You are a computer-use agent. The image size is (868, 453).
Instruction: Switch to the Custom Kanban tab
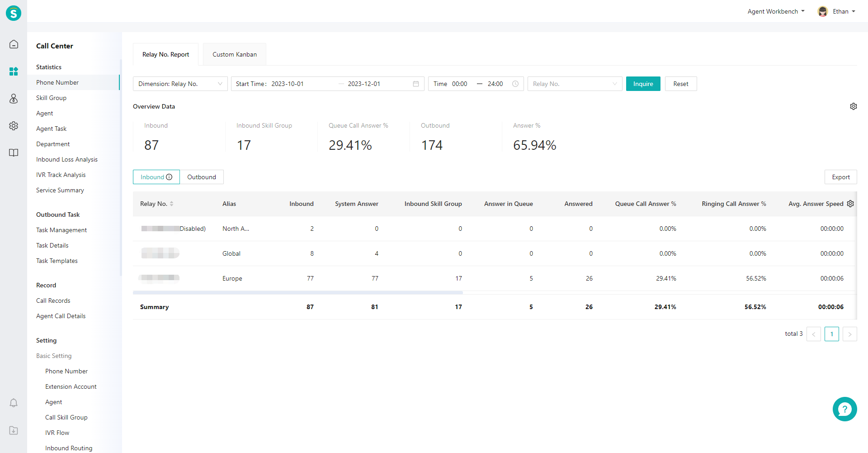click(x=235, y=54)
